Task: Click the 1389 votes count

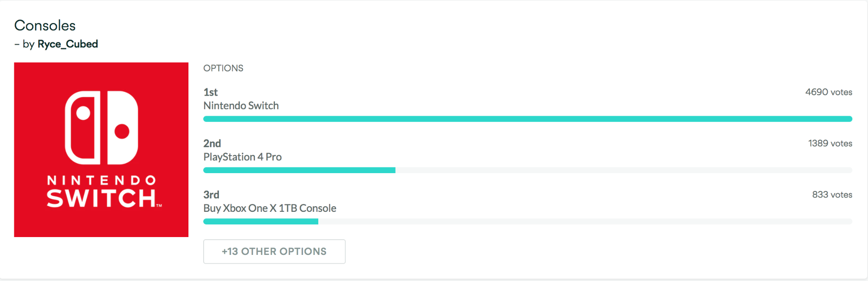Action: [830, 144]
